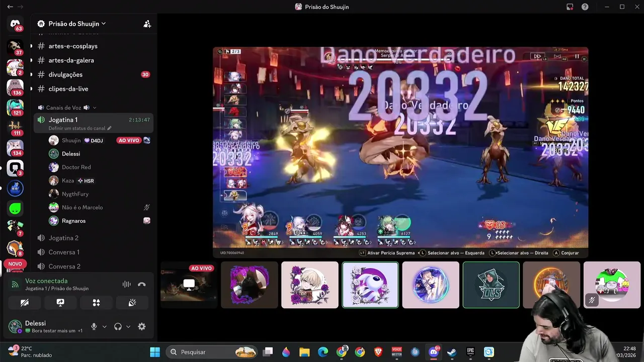Click the pause button in game stream
The width and height of the screenshot is (644, 362).
click(x=577, y=56)
